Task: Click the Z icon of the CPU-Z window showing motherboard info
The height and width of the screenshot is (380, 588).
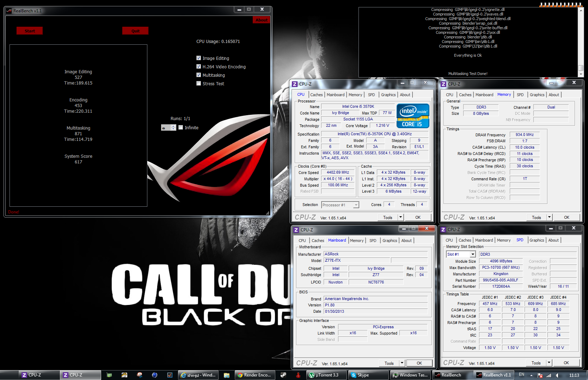Action: point(296,230)
